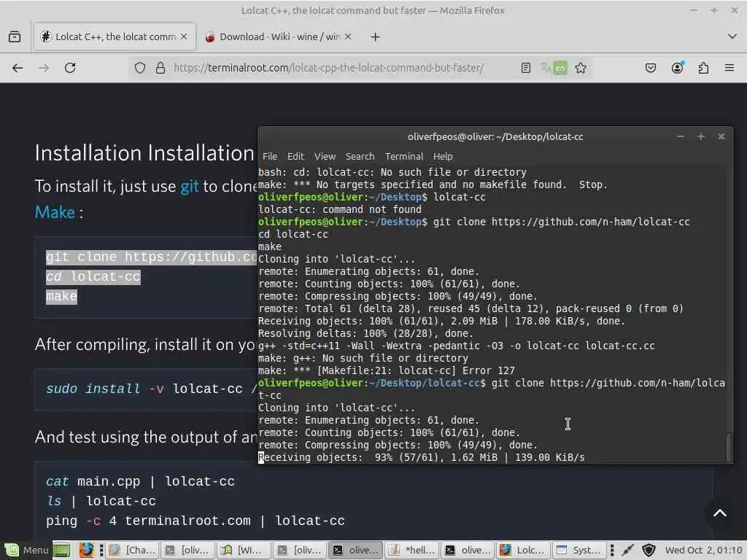
Task: Open the panel clock calendar
Action: click(704, 550)
